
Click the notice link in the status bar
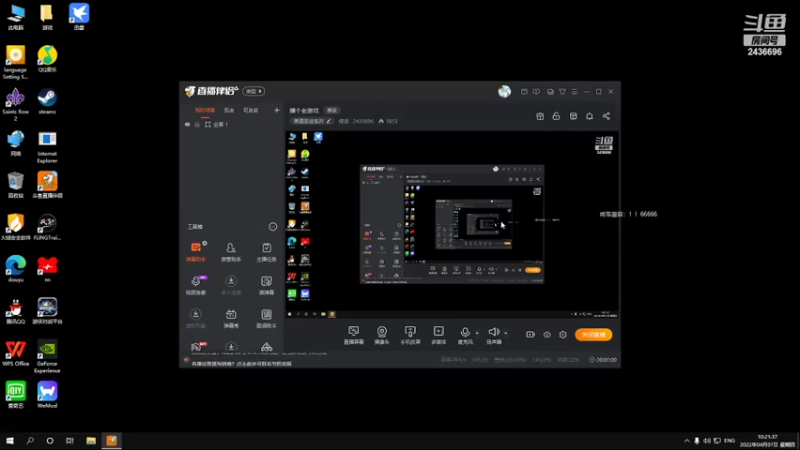tap(241, 364)
